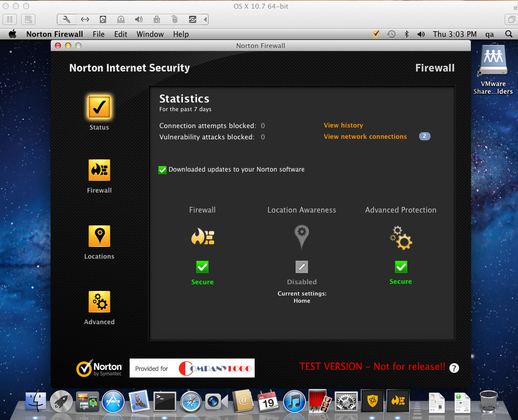Toggle the Downloaded updates checkbox
The width and height of the screenshot is (518, 420).
(x=162, y=170)
